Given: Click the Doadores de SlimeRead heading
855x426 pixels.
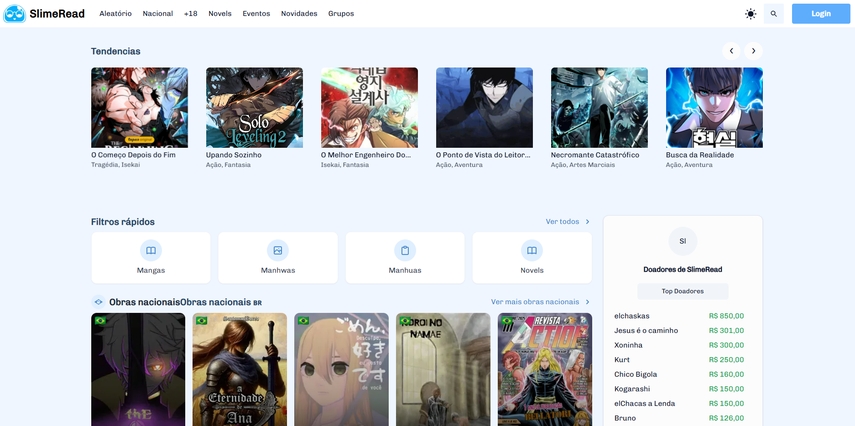Looking at the screenshot, I should (683, 269).
